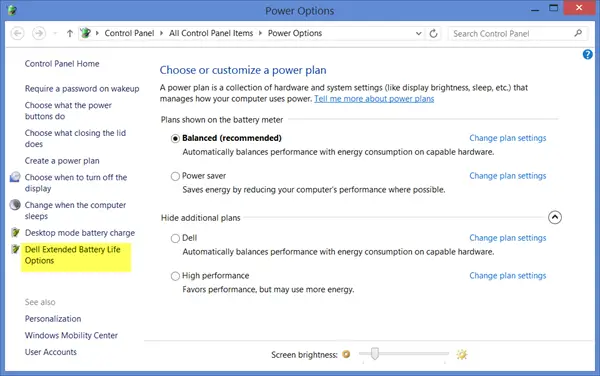Screen dimensions: 600x376
Task: Click the Desktop mode battery charge icon
Action: [x=15, y=232]
